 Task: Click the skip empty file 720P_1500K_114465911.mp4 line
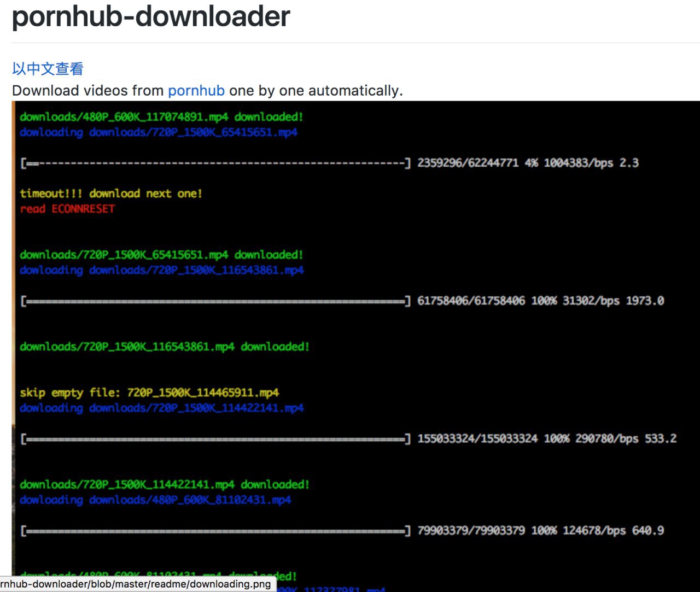[149, 392]
